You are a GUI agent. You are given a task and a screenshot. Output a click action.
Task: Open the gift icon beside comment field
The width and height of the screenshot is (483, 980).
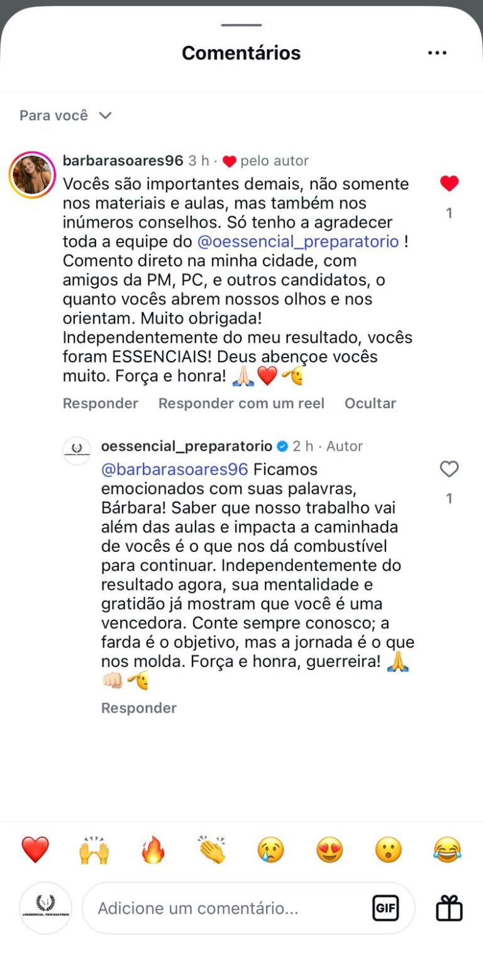point(449,908)
